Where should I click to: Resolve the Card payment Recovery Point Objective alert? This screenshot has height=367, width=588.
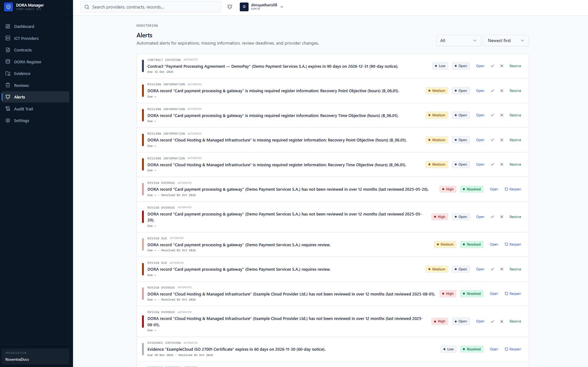pos(515,91)
